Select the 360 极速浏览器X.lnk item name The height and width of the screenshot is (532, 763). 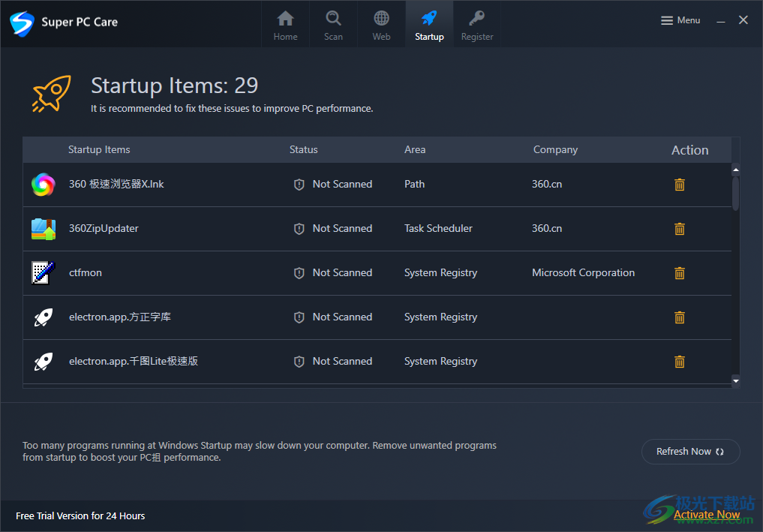(116, 184)
